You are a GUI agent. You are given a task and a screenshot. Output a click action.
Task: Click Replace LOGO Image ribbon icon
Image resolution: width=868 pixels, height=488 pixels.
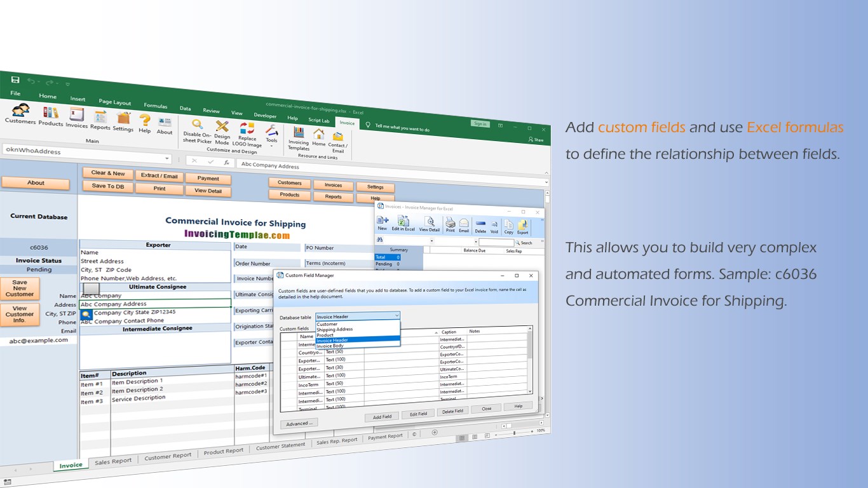tap(247, 135)
